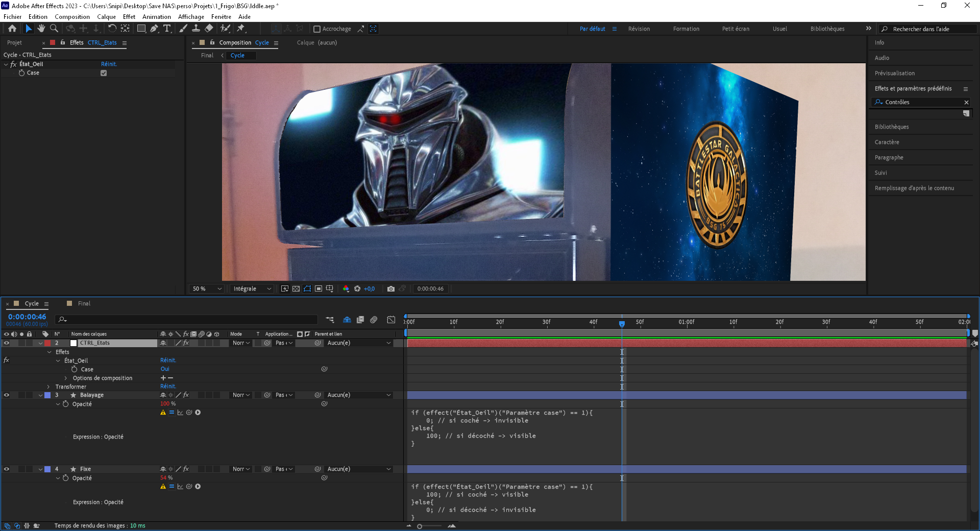This screenshot has width=980, height=531.
Task: Open the Graph Editor icon in timeline
Action: click(391, 320)
